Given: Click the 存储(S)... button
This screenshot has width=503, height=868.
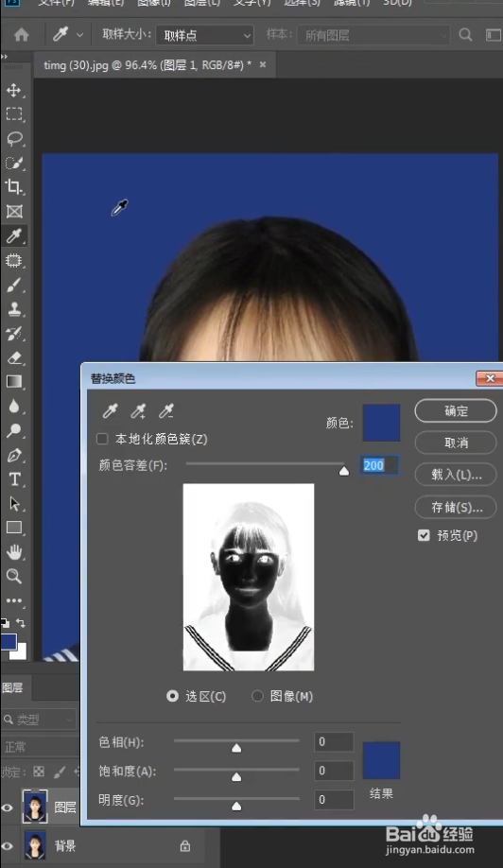Looking at the screenshot, I should click(456, 507).
